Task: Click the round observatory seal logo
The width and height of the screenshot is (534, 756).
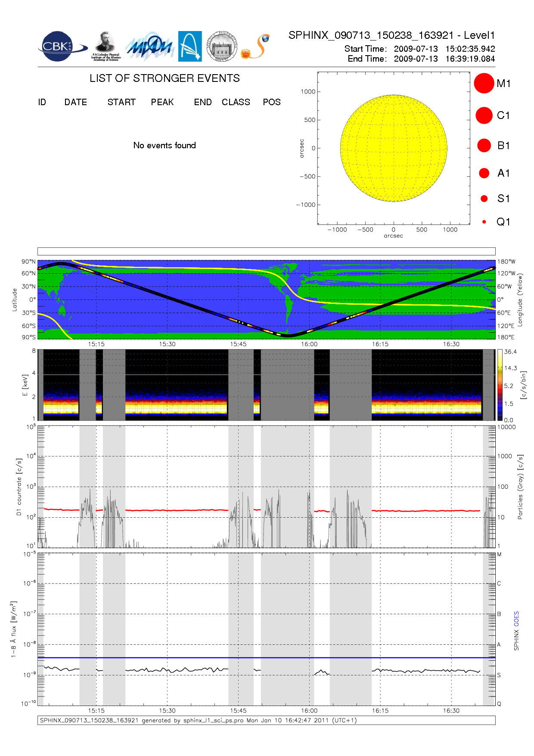Action: point(222,47)
